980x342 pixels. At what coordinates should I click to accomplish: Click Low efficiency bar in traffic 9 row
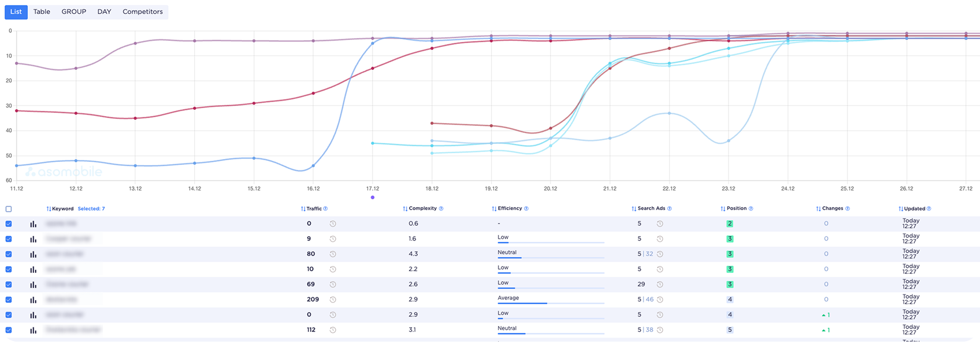(551, 243)
